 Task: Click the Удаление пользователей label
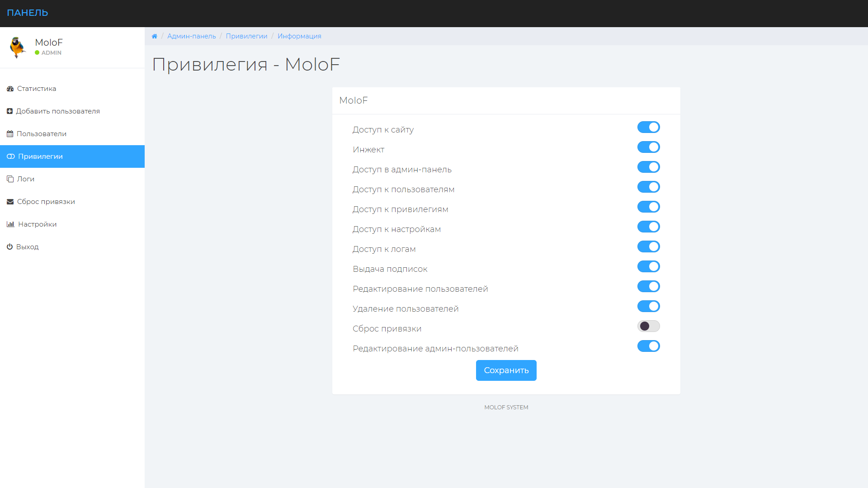[x=406, y=309]
